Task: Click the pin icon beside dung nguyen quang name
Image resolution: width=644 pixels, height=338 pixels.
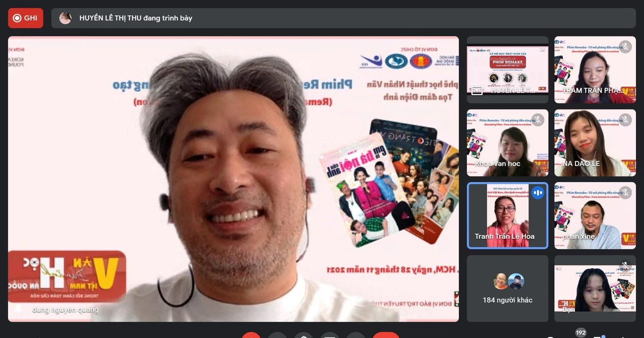Action: click(18, 310)
